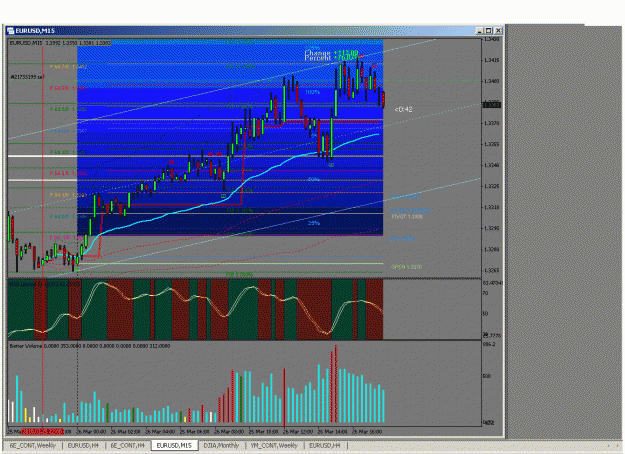Switch to the 6E_CONT,Weekly chart tab

[33, 445]
